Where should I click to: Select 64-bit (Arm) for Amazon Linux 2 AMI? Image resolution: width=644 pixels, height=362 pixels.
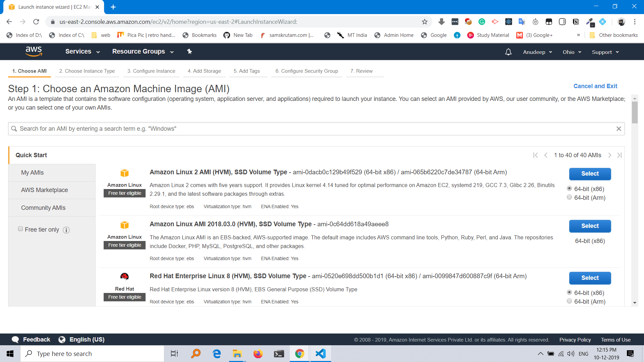point(569,197)
